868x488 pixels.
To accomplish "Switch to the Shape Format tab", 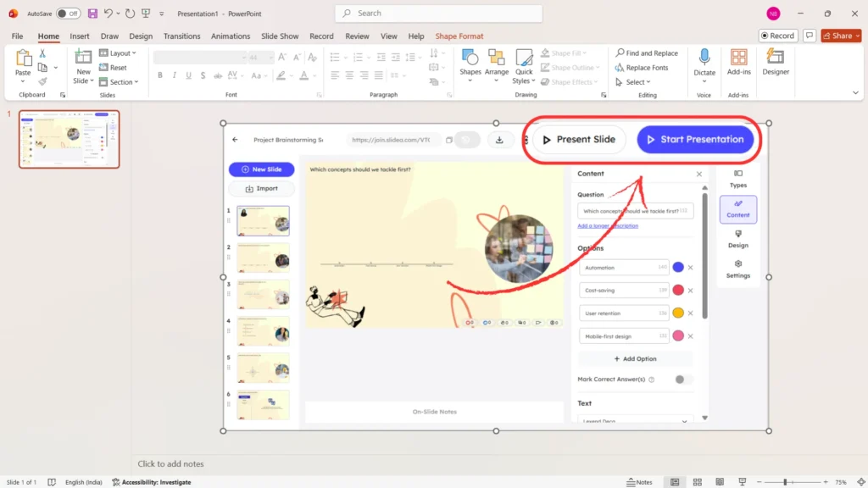I will (459, 36).
